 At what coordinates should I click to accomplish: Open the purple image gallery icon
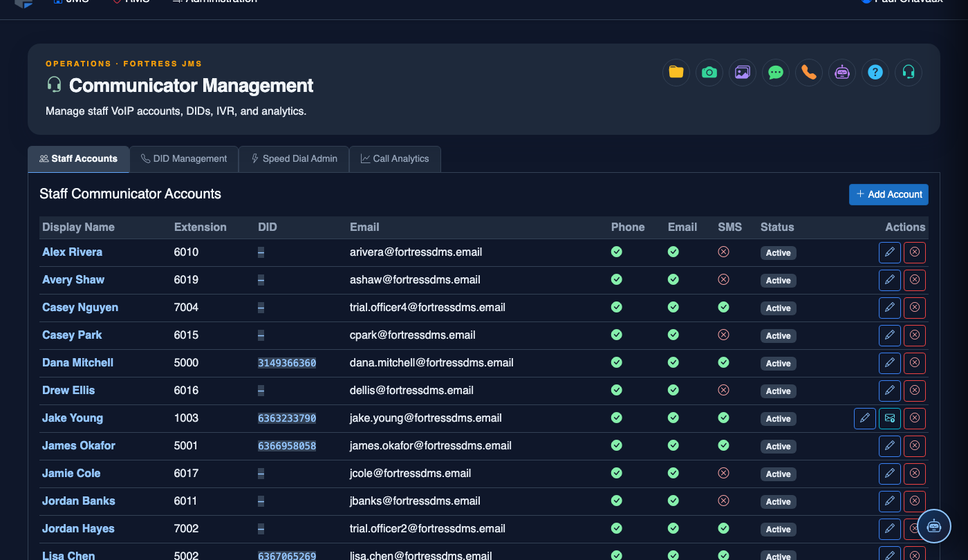click(743, 72)
